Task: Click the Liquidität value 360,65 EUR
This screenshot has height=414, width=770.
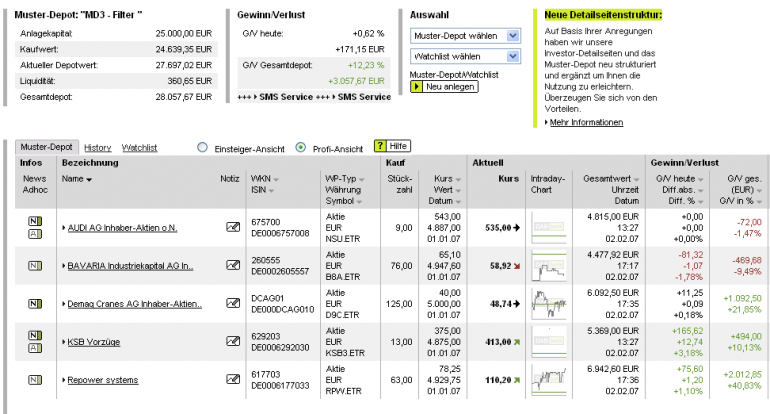Action: [x=190, y=81]
